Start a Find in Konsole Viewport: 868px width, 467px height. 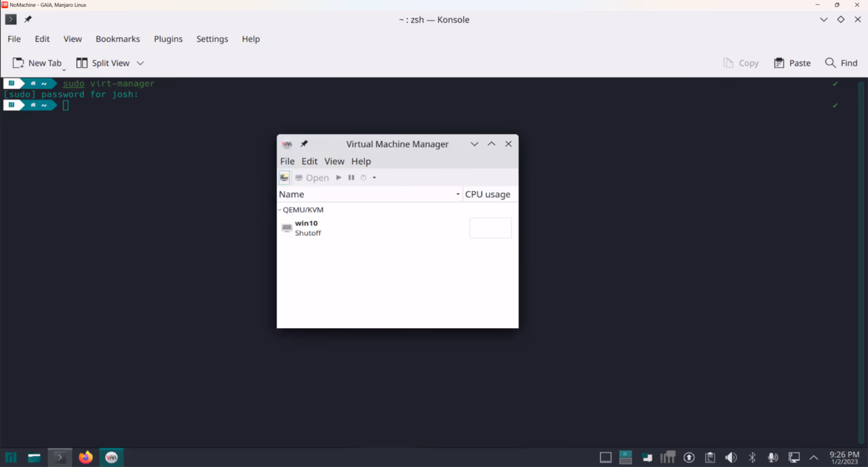pyautogui.click(x=841, y=63)
